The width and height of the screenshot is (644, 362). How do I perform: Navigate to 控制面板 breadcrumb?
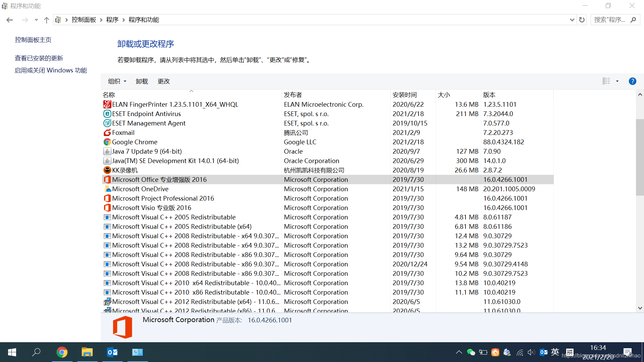point(84,20)
